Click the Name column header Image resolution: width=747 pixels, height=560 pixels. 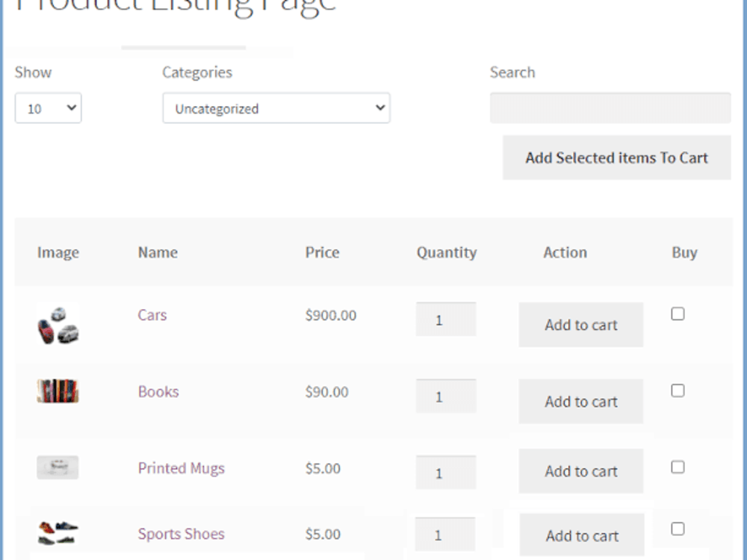pyautogui.click(x=158, y=252)
